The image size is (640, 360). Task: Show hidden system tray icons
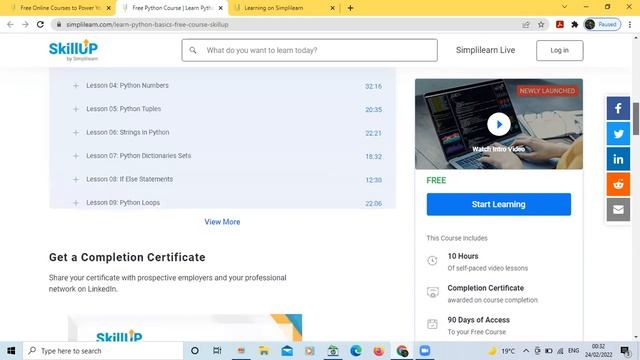[526, 351]
